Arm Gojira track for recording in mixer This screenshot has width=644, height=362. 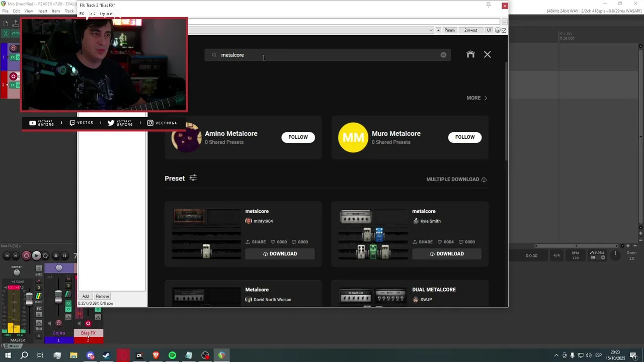point(58,323)
